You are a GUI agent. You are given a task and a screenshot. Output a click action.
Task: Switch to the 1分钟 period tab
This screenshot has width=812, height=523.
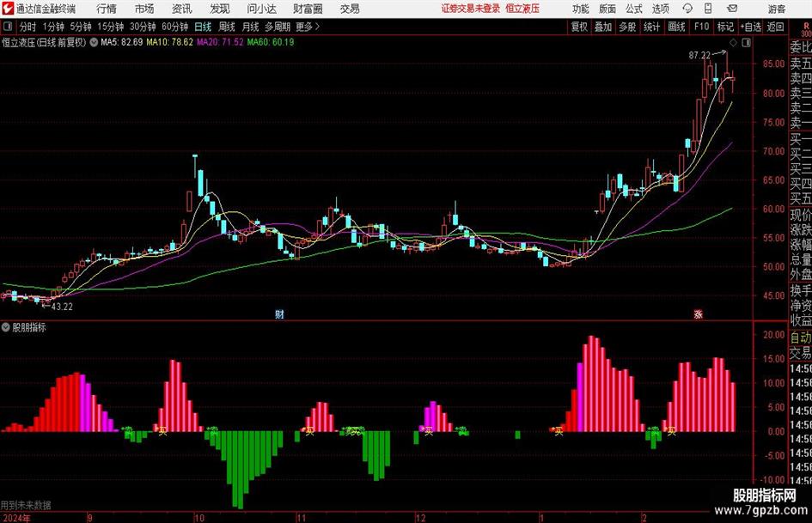53,27
